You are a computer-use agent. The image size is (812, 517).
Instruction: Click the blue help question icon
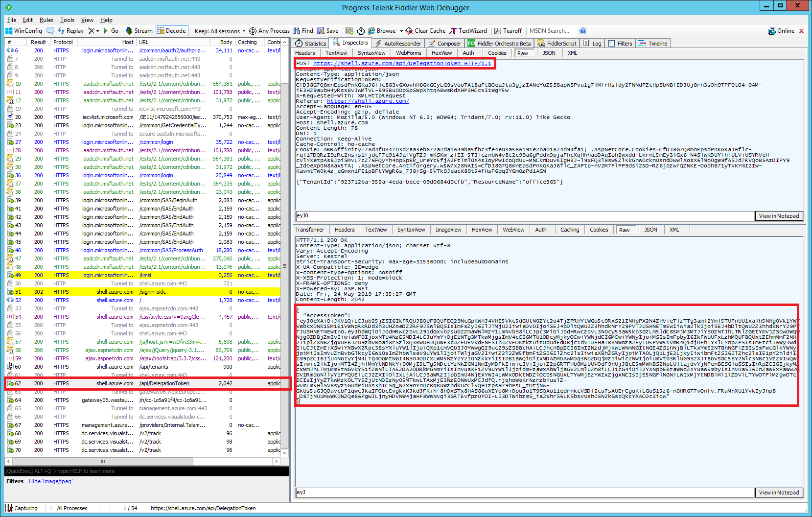coord(583,31)
